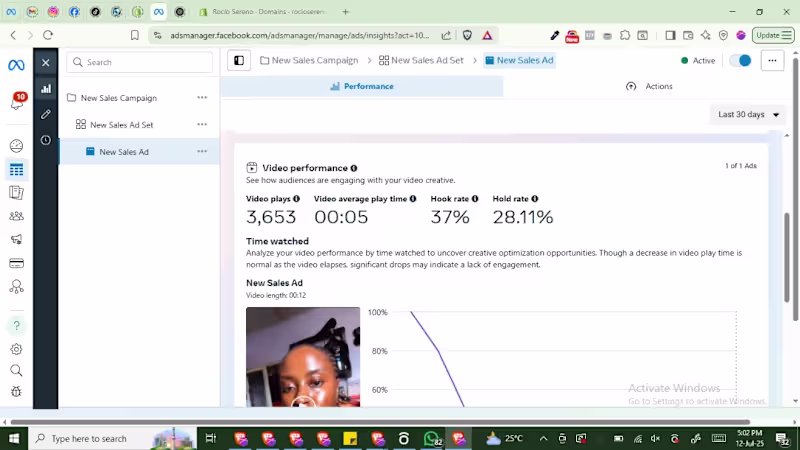Open the History clock icon
The image size is (800, 450).
pos(46,140)
